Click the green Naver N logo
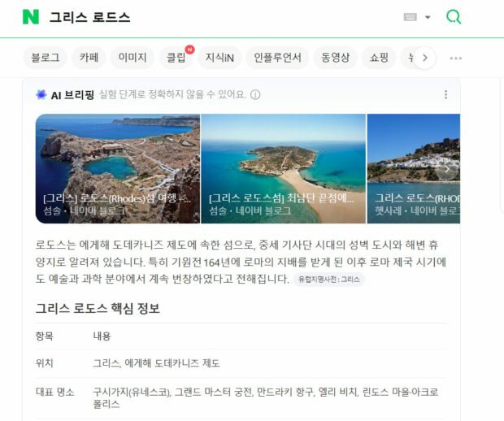Screen dimensions: 504x421 [31, 17]
